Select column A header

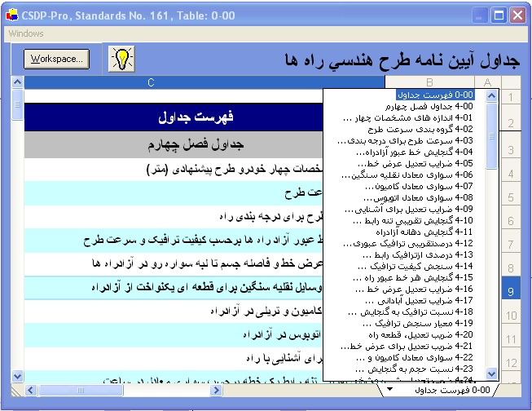[x=487, y=82]
